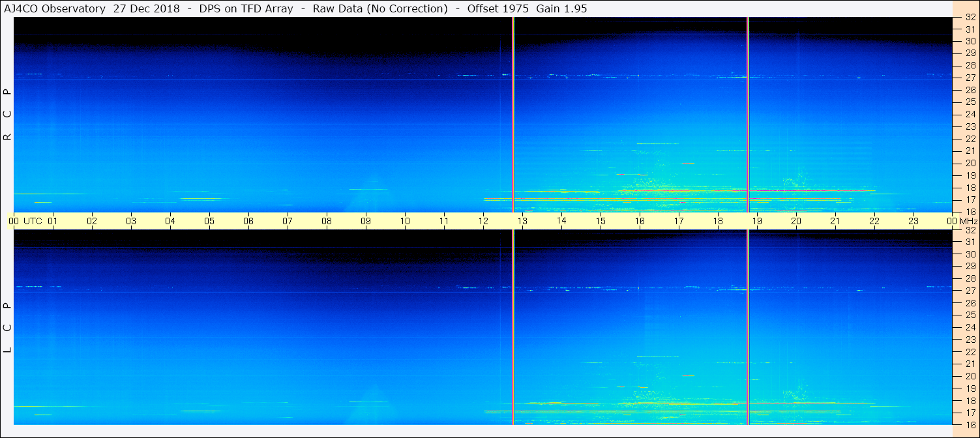The width and height of the screenshot is (980, 438).
Task: Click the 16 MHz label on the LCP scale
Action: point(970,424)
